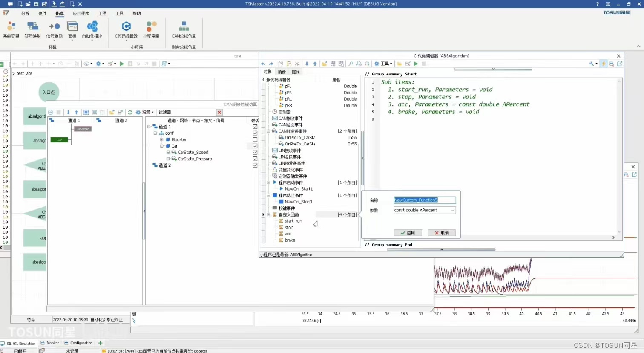Click the circled arrow start icon in CAN simulation toolbar
This screenshot has width=644, height=353.
click(x=51, y=112)
